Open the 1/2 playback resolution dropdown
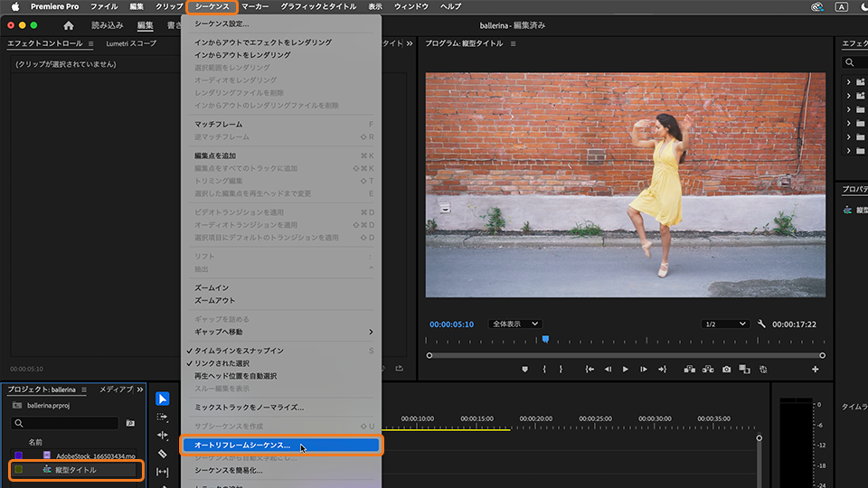The image size is (868, 488). click(x=725, y=324)
